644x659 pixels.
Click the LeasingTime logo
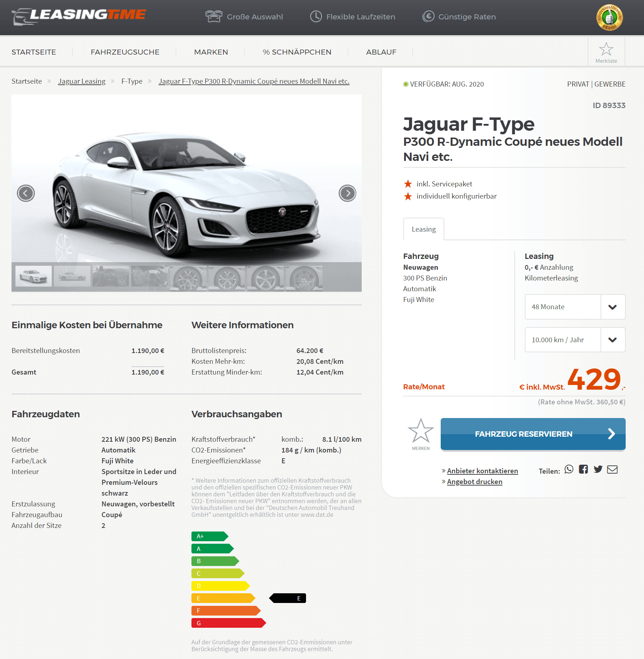click(79, 16)
